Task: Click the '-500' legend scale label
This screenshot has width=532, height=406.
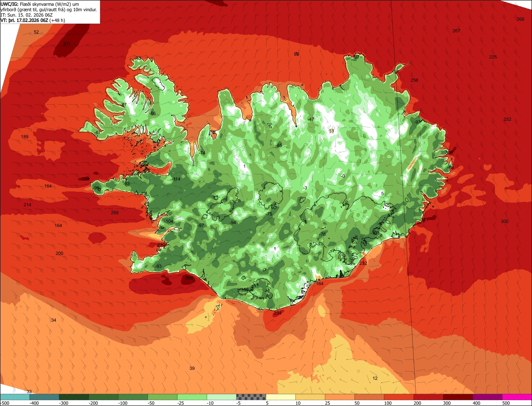Action: (5, 403)
